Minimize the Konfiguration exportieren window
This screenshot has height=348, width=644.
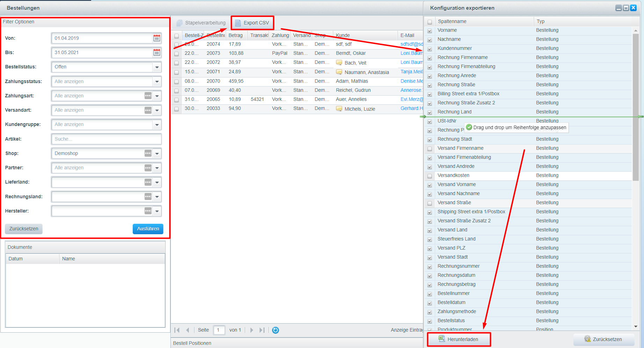[x=619, y=8]
